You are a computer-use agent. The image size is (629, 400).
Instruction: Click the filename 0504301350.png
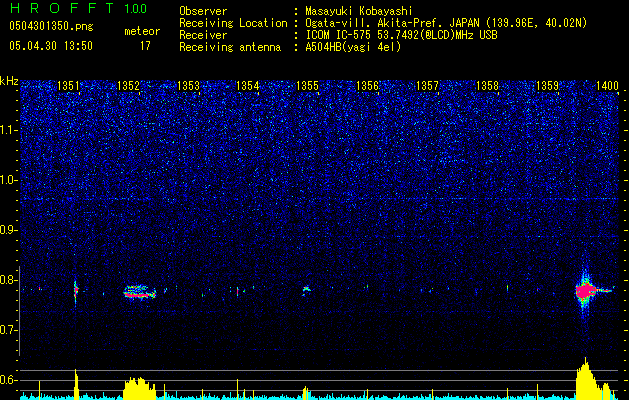pos(51,26)
